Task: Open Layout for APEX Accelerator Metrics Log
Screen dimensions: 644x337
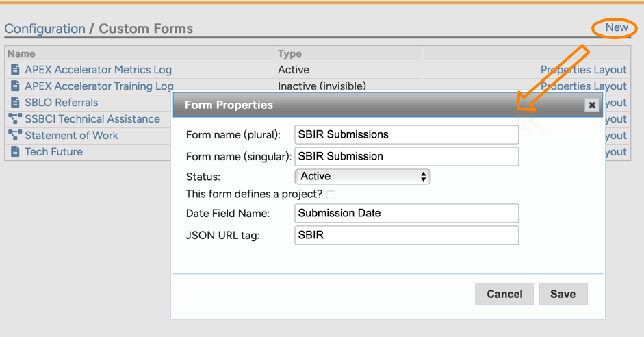Action: tap(610, 70)
